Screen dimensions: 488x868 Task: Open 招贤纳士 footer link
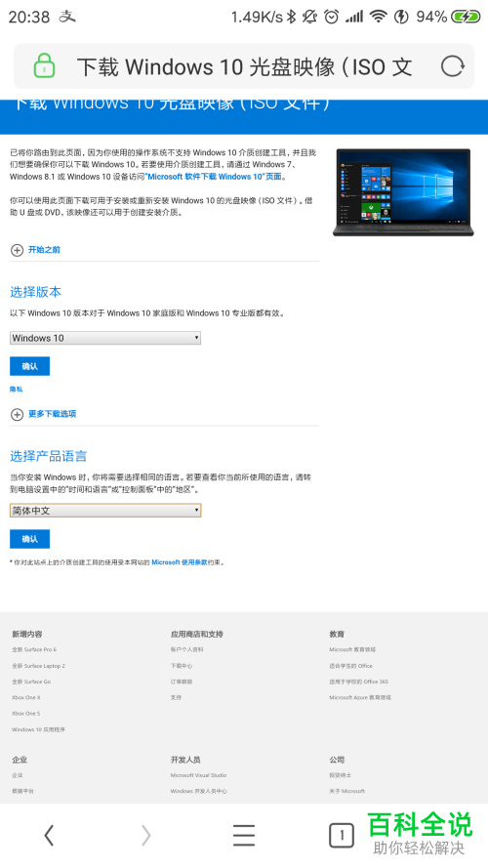341,775
